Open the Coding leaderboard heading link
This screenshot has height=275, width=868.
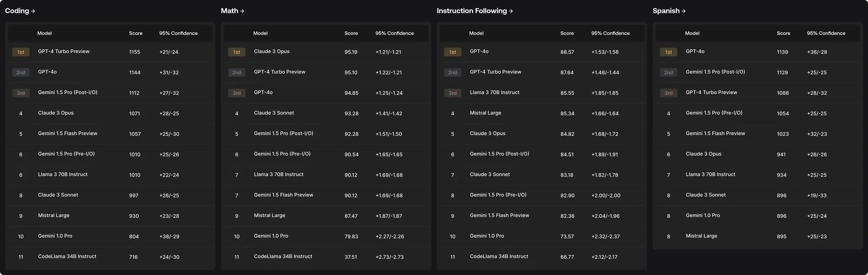tap(20, 11)
